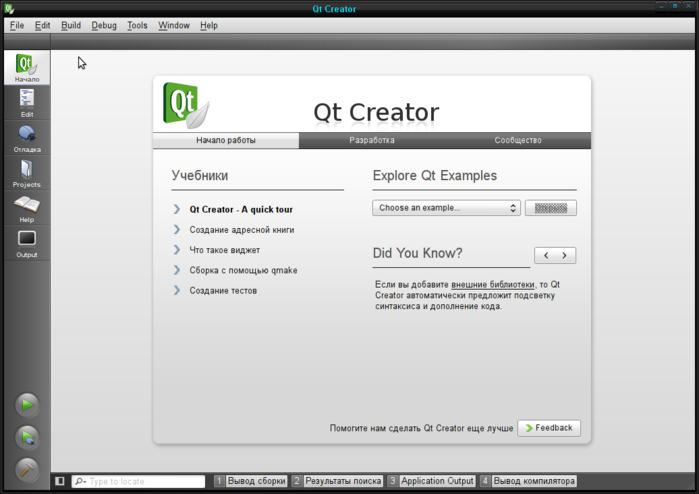Open the Window menu
The image size is (699, 494).
click(x=174, y=25)
